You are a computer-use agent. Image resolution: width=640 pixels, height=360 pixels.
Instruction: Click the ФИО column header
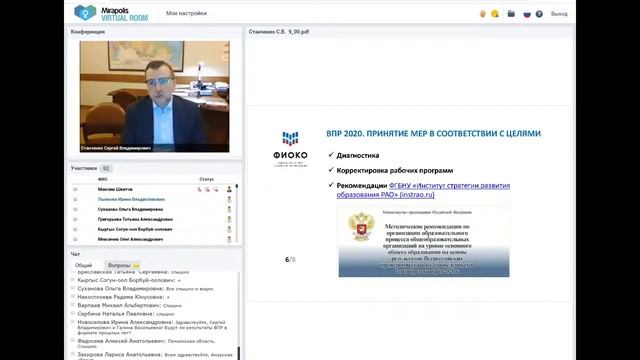[102, 179]
